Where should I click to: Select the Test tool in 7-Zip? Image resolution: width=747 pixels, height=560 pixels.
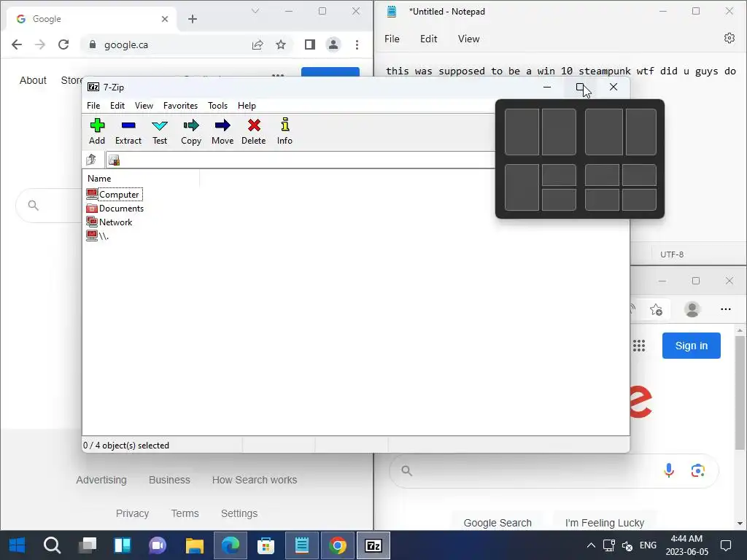click(160, 131)
